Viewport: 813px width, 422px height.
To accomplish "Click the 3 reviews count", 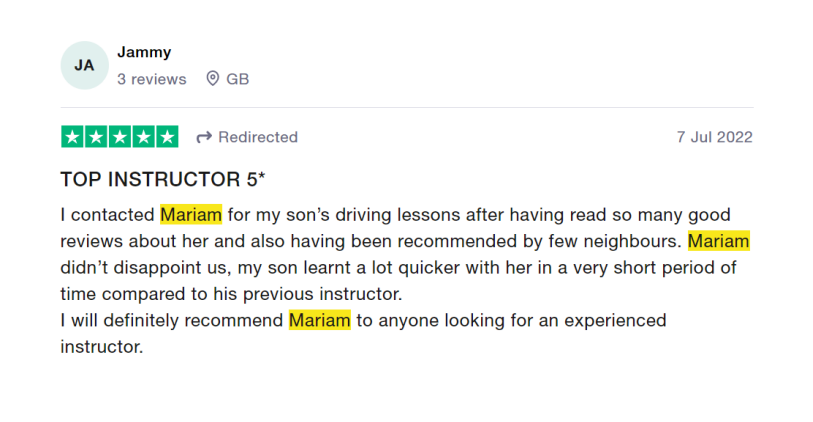I will pyautogui.click(x=151, y=79).
